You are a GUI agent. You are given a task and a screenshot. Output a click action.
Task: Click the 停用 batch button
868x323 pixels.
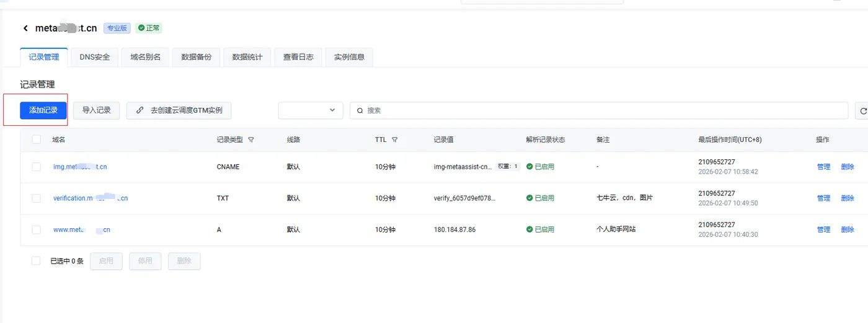pos(145,261)
